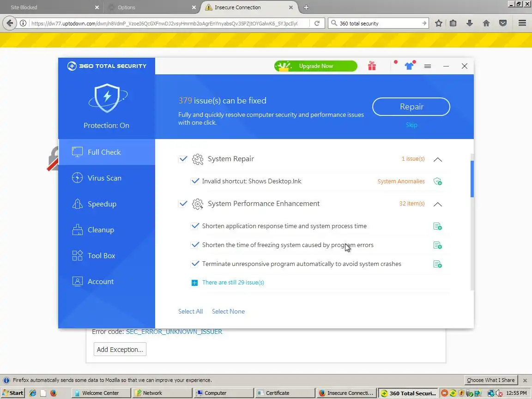Open a new Firefox tab with plus
Screen dimensions: 532x399
tap(306, 7)
